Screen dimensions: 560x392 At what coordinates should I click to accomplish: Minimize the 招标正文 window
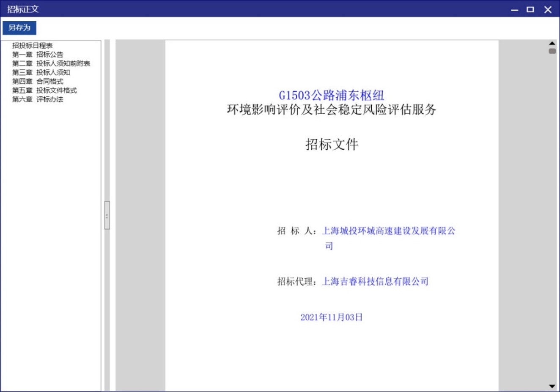click(515, 9)
